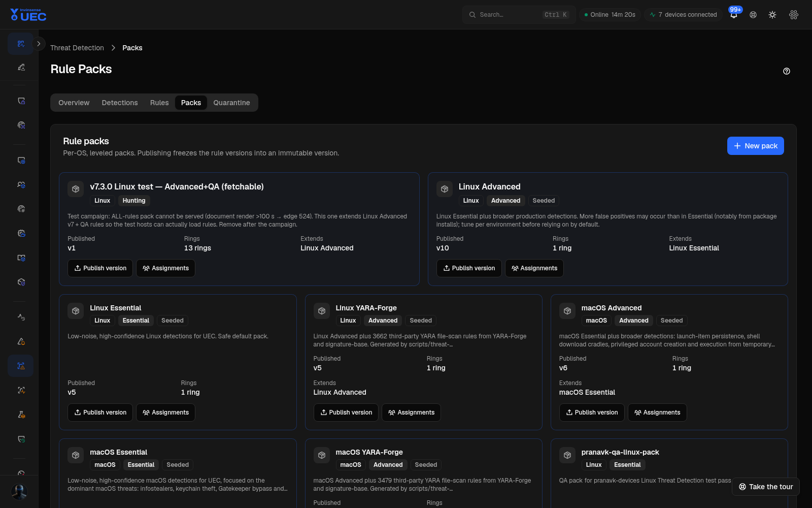Select the sidebar shield-with-lock icon
Image resolution: width=812 pixels, height=508 pixels.
pos(21,101)
